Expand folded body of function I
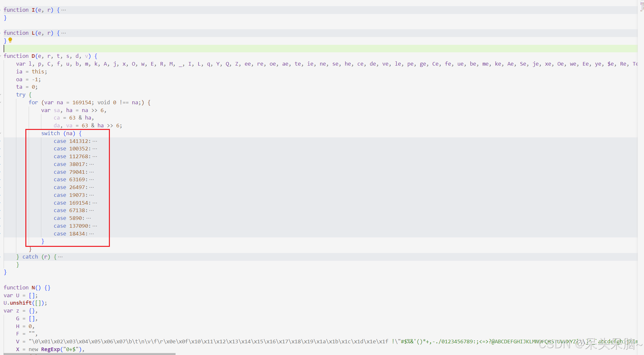The width and height of the screenshot is (644, 355). (x=64, y=10)
